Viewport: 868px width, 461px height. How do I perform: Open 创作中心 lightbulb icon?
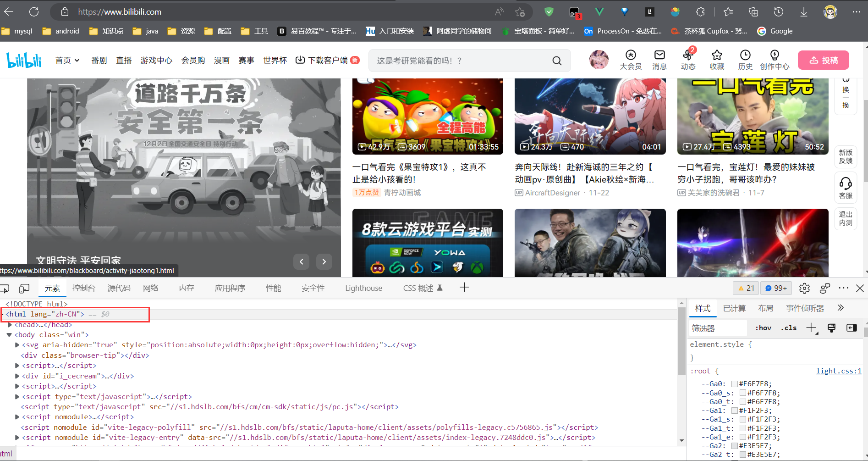[x=775, y=60]
